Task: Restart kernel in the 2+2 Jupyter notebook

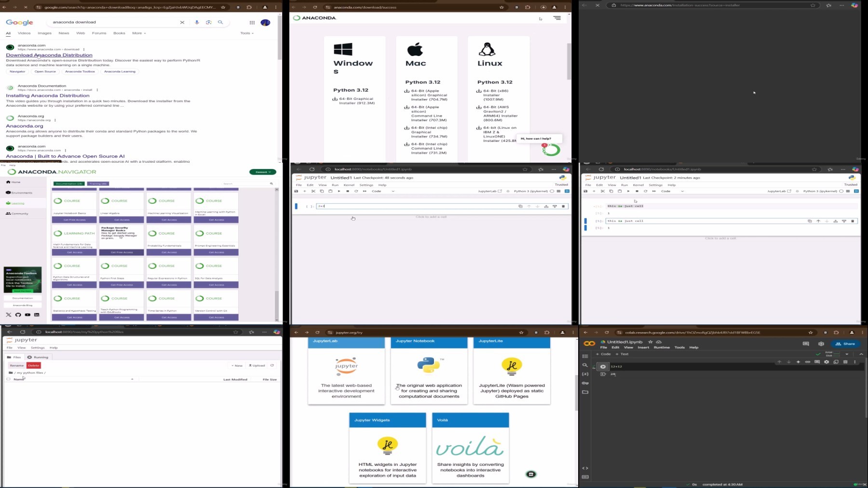Action: [x=356, y=191]
